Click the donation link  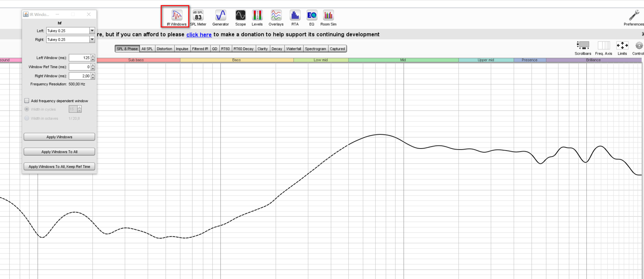point(199,34)
